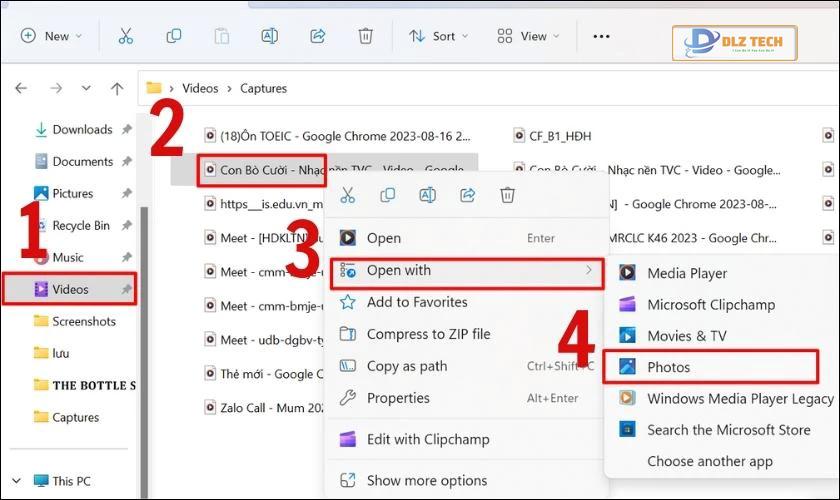The image size is (840, 500).
Task: Click the Paste icon in top toolbar
Action: pos(221,36)
